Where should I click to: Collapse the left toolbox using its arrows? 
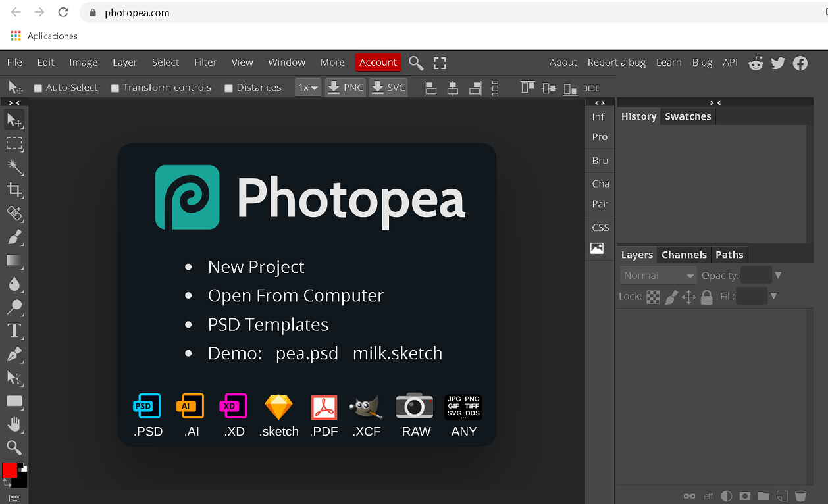(14, 103)
